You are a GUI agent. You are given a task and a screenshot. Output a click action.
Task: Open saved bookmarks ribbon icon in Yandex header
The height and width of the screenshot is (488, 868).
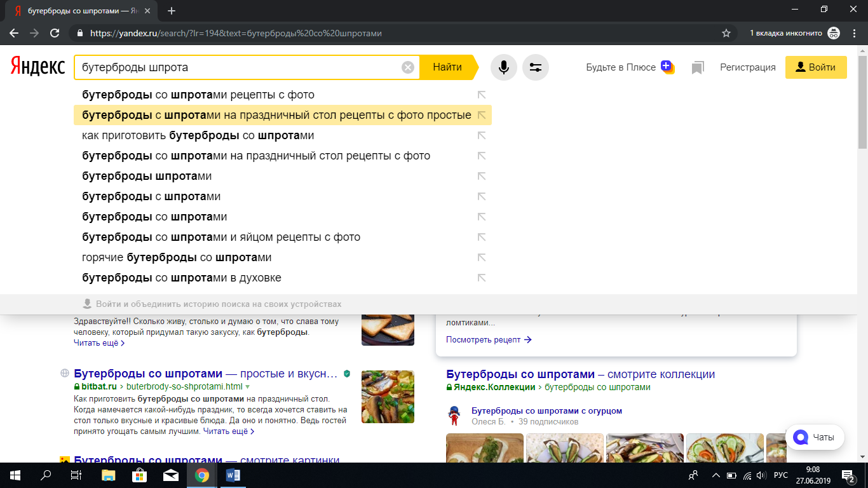click(698, 67)
